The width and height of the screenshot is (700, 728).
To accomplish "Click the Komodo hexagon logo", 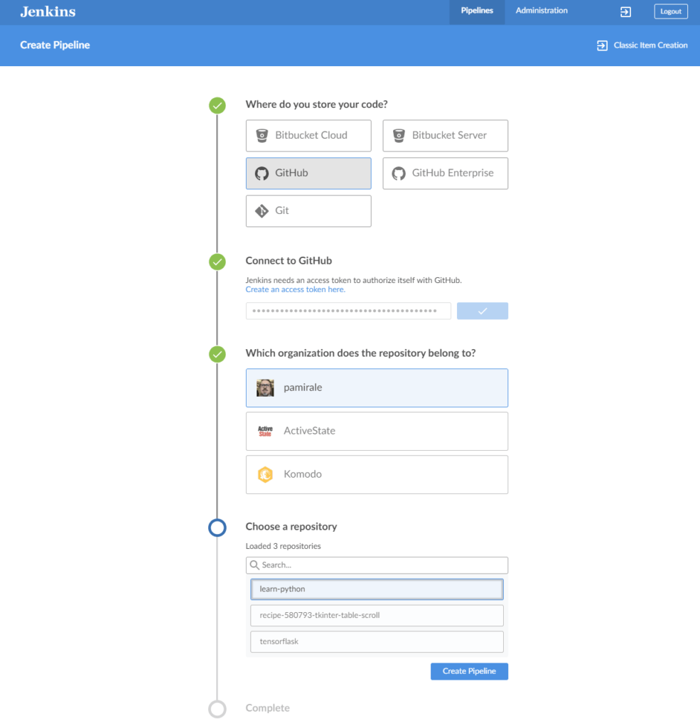I will (265, 474).
